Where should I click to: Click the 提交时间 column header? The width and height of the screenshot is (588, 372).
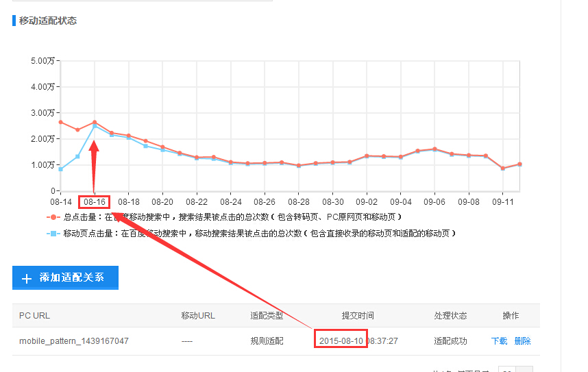point(358,316)
